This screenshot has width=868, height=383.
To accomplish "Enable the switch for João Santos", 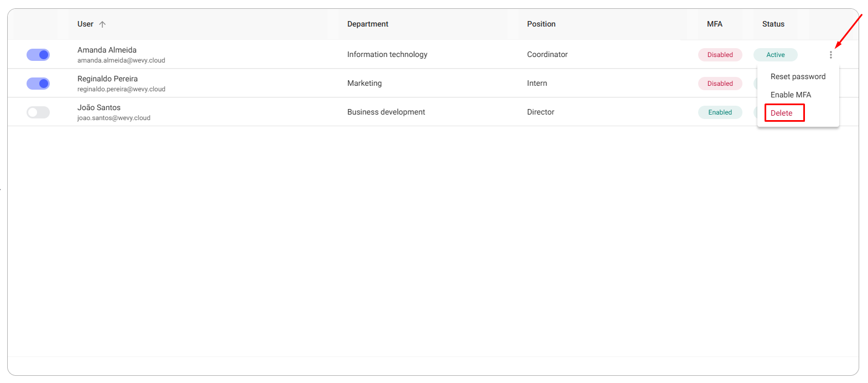I will pyautogui.click(x=38, y=112).
